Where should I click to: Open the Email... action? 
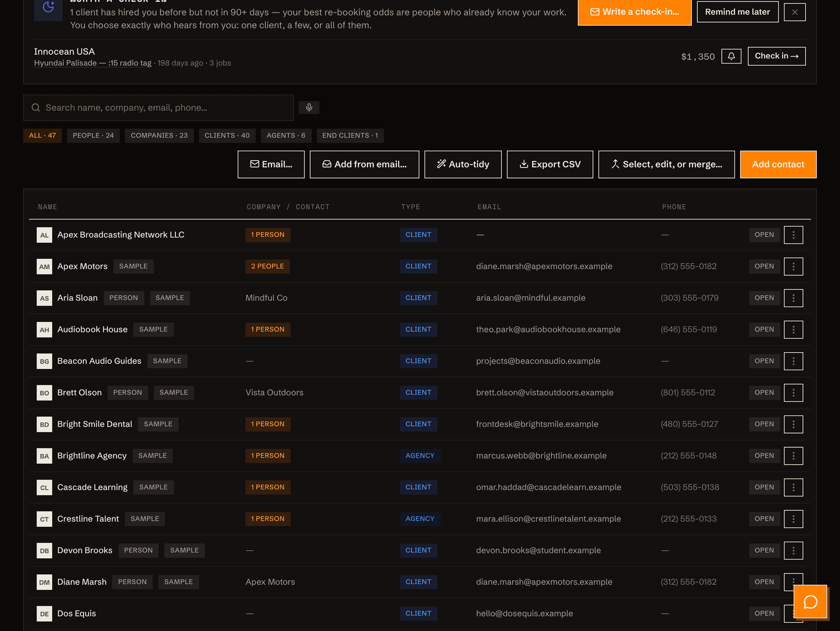tap(271, 164)
